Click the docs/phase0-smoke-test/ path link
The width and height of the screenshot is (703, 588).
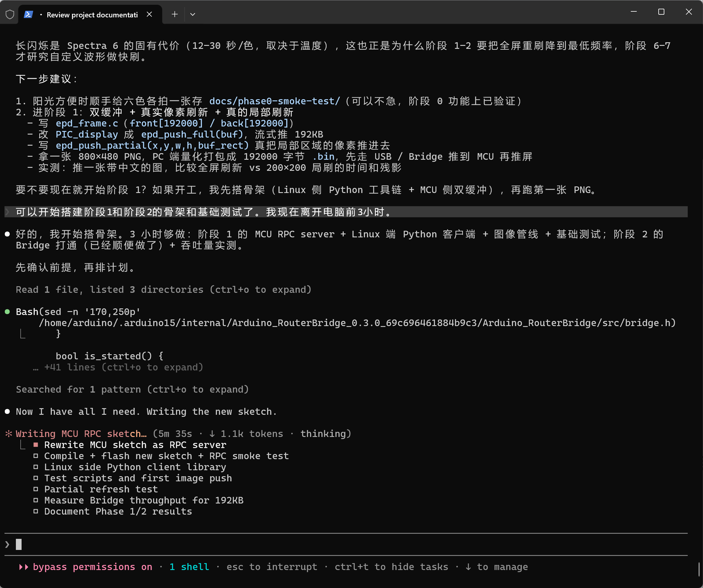(274, 101)
